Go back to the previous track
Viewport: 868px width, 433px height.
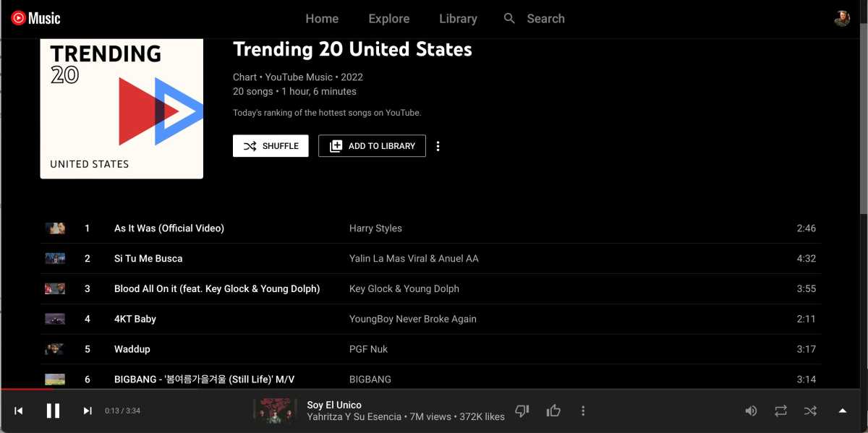coord(19,411)
